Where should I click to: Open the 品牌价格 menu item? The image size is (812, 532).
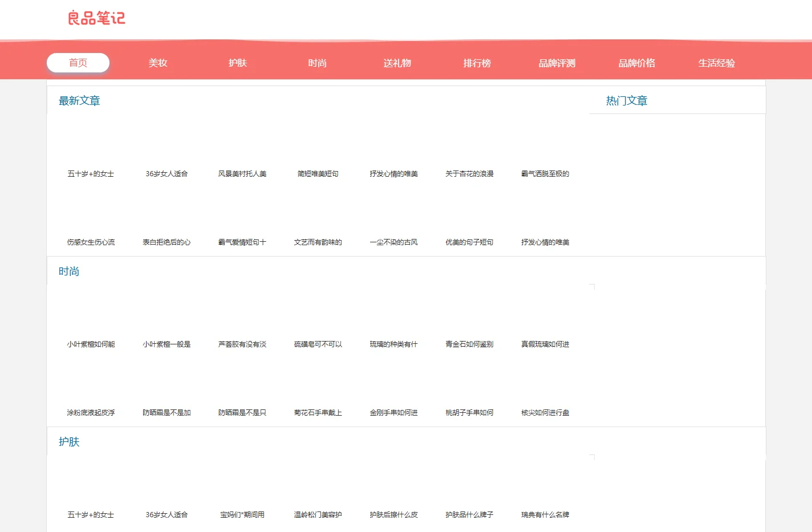(637, 63)
